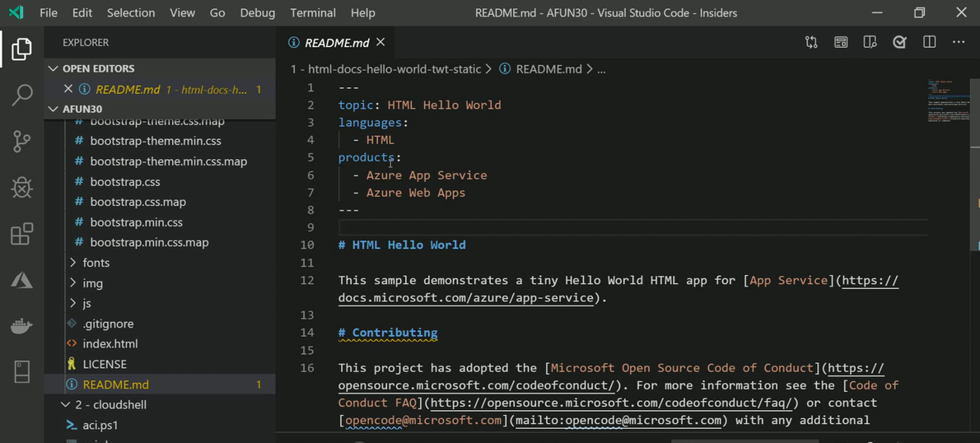
Task: Close the README.md editor tab
Action: 380,42
